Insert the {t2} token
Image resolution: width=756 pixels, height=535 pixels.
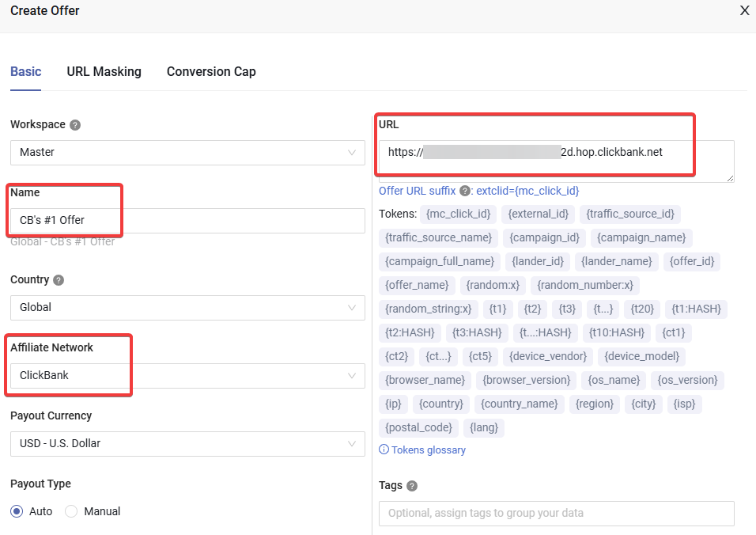pyautogui.click(x=533, y=309)
